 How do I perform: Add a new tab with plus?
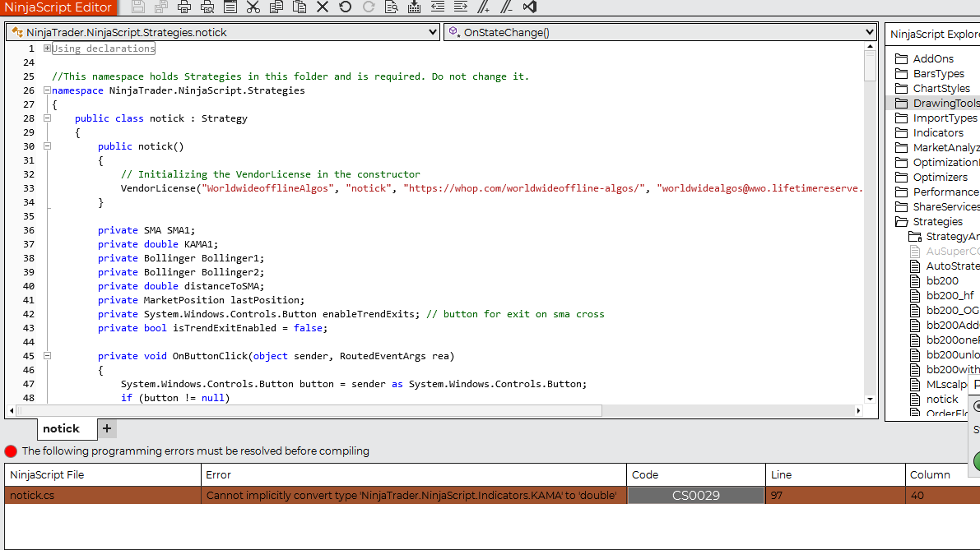[x=107, y=429]
